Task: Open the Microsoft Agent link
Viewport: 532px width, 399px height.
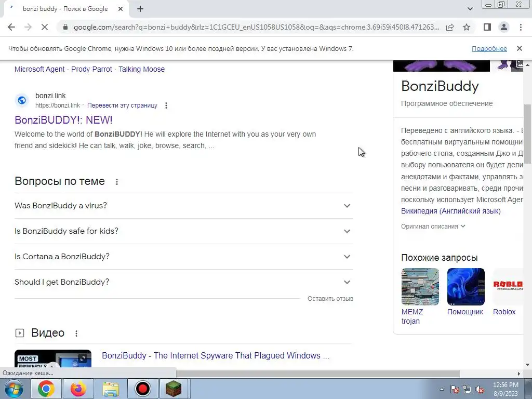Action: [39, 69]
